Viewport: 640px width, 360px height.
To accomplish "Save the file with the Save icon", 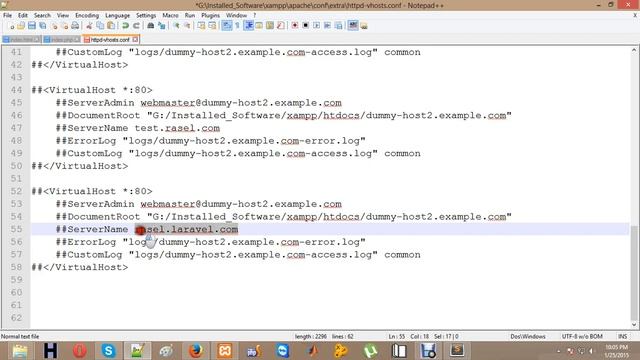I will point(31,26).
